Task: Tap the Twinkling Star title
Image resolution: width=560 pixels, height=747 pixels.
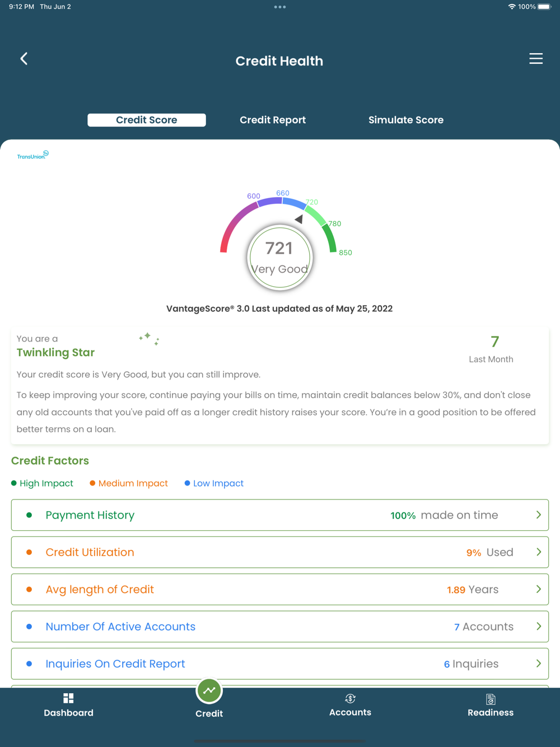Action: 55,352
